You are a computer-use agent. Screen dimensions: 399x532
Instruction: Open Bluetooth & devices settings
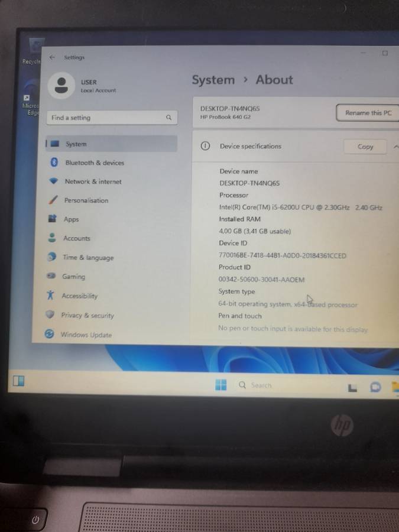coord(94,163)
